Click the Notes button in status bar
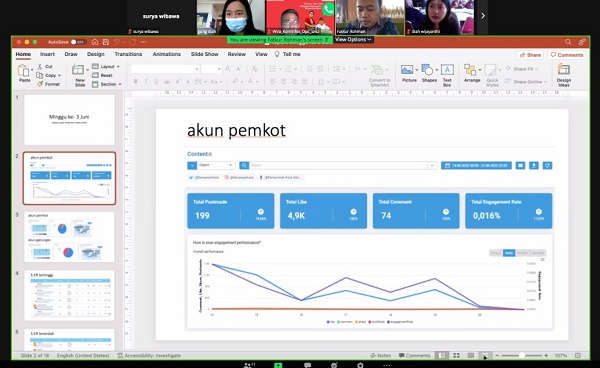The height and width of the screenshot is (368, 600). [381, 355]
